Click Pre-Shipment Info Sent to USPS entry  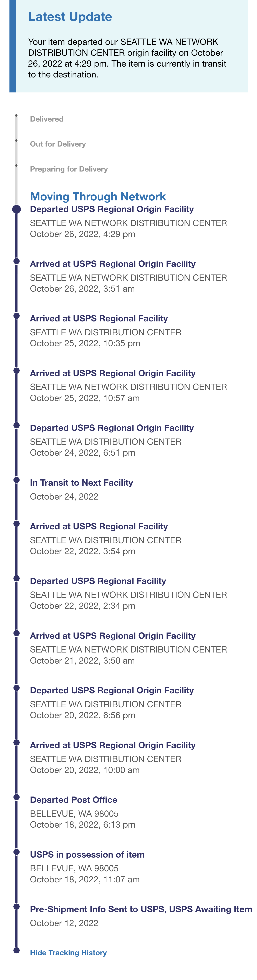coord(141,916)
